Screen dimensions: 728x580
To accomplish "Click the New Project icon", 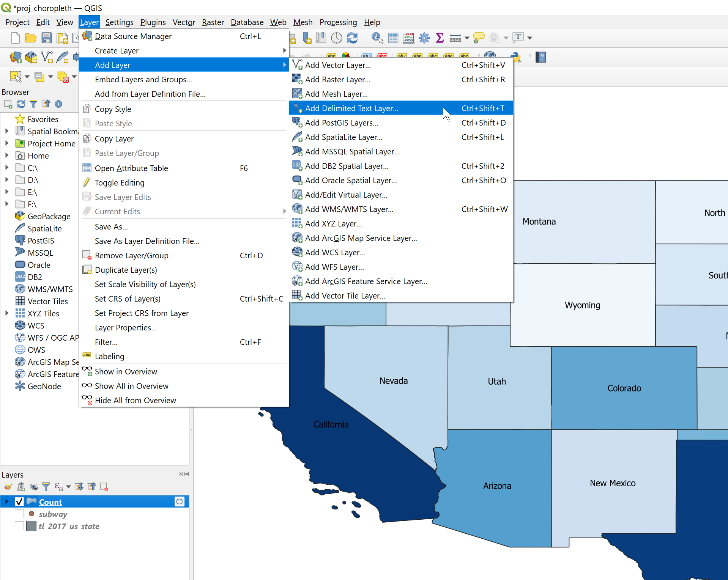I will (x=16, y=38).
